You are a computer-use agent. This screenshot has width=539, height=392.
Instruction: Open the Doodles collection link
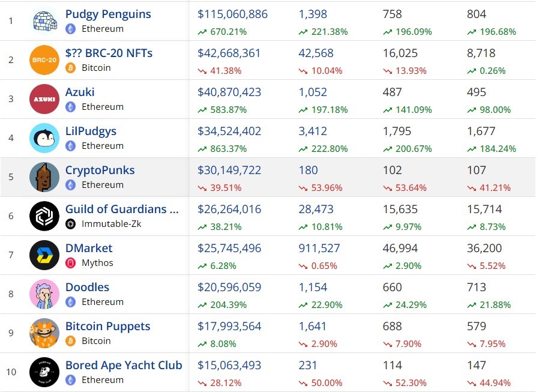tap(87, 287)
